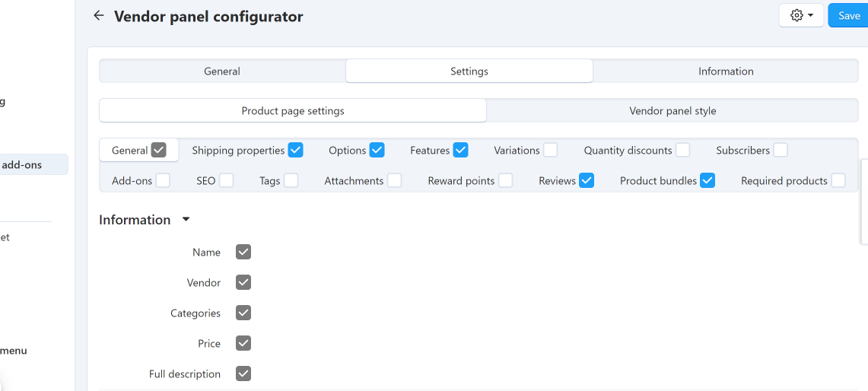Open the Tags sub-tab label
Image resolution: width=868 pixels, height=391 pixels.
[x=269, y=180]
